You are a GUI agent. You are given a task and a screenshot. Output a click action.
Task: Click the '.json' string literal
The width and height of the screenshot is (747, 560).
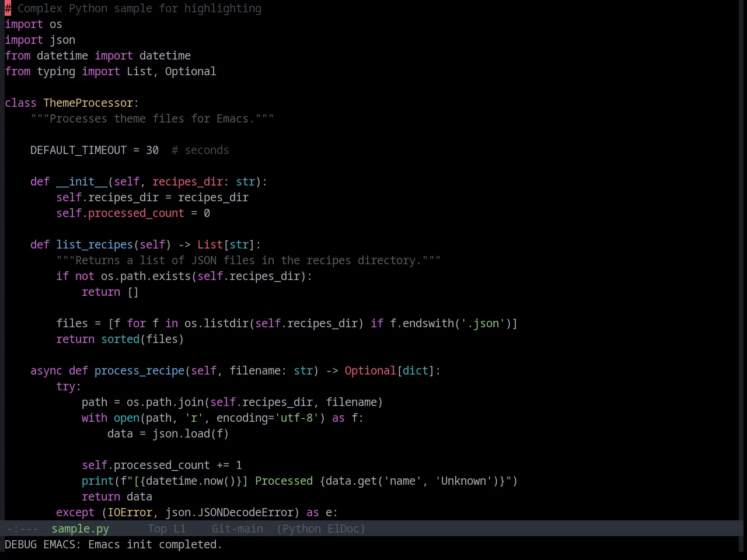(483, 323)
